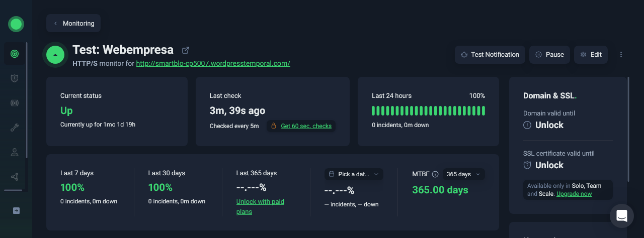Open the Pick a date dropdown
Screen dimensions: 644x238
pos(354,174)
